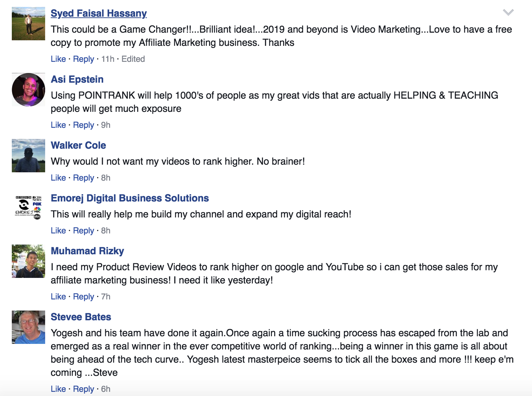The image size is (532, 396).
Task: Open Syed Faisal Hassany's profile link
Action: pyautogui.click(x=99, y=13)
